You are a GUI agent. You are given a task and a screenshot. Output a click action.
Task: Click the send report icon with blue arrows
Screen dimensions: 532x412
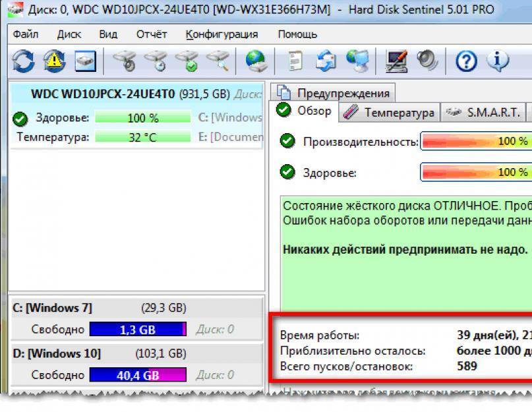click(326, 61)
